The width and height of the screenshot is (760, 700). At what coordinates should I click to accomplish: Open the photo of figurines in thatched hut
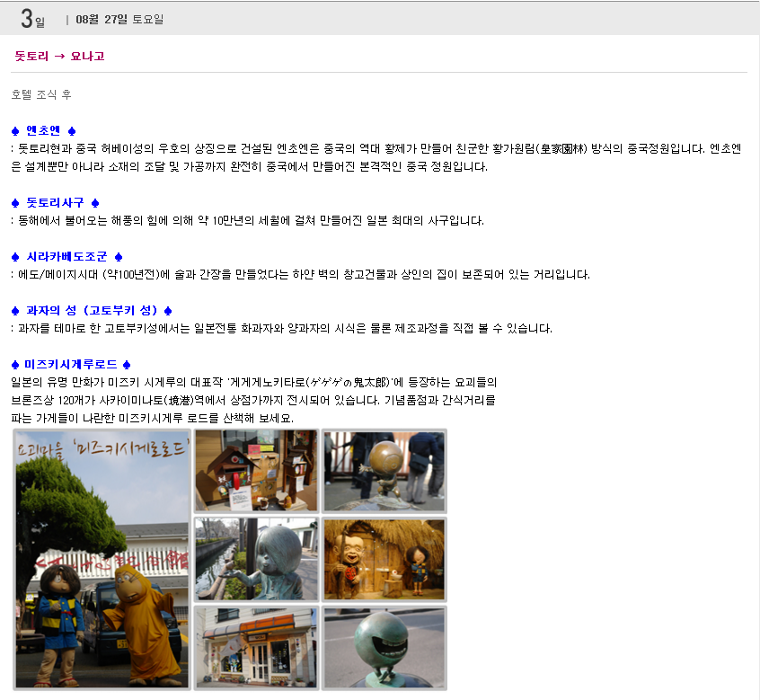coord(384,559)
